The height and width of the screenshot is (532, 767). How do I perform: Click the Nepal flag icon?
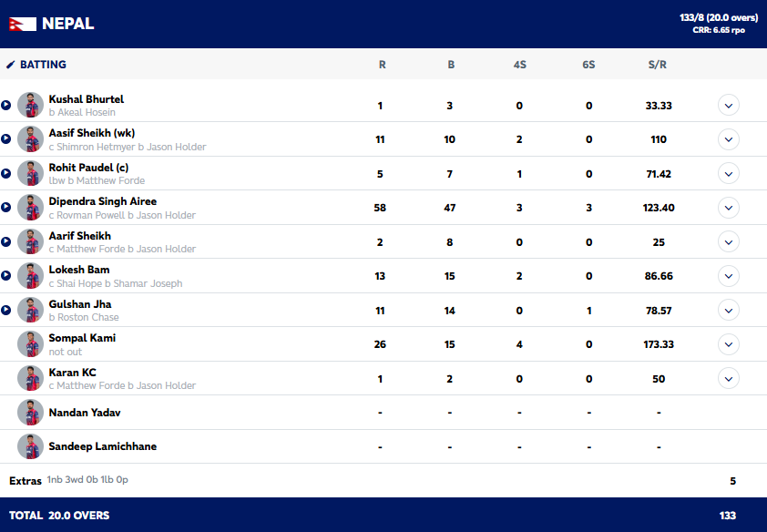pos(22,24)
